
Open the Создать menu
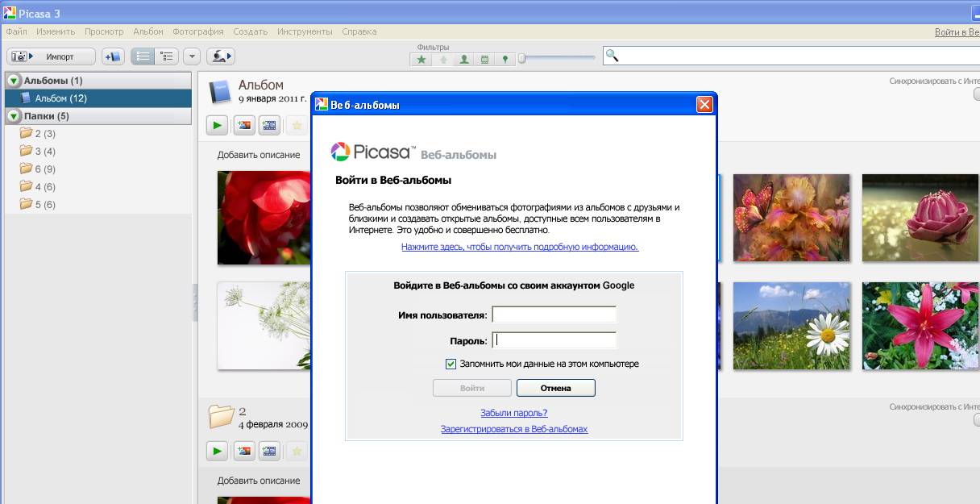[251, 31]
